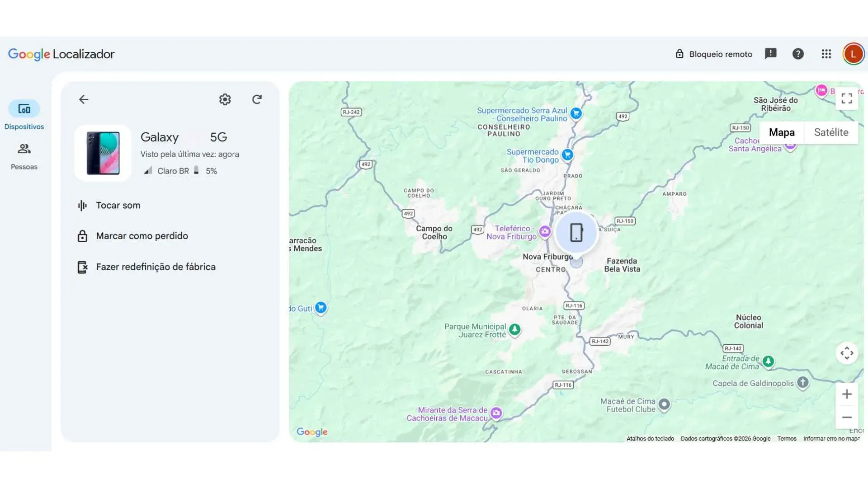The image size is (868, 488).
Task: Click the factory reset phone icon
Action: 82,267
